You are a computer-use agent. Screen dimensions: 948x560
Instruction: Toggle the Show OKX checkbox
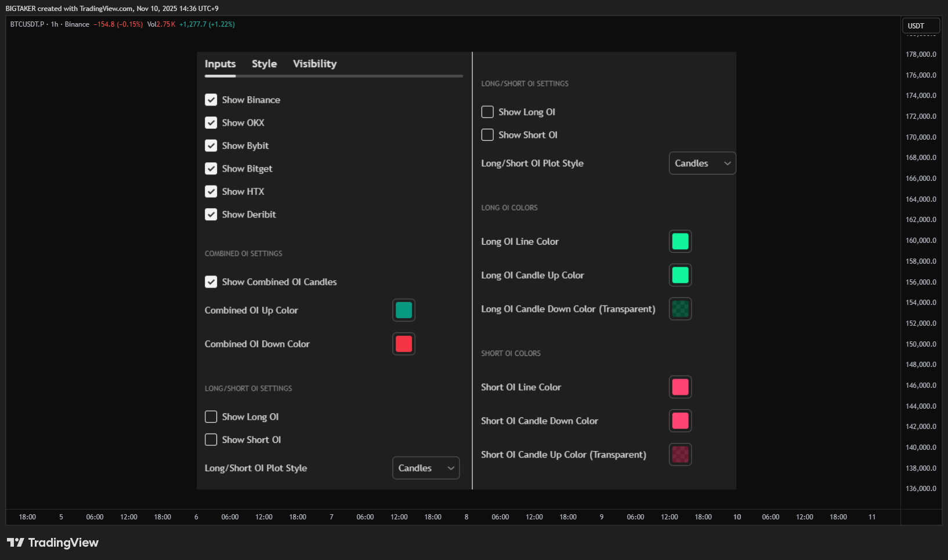pyautogui.click(x=211, y=123)
